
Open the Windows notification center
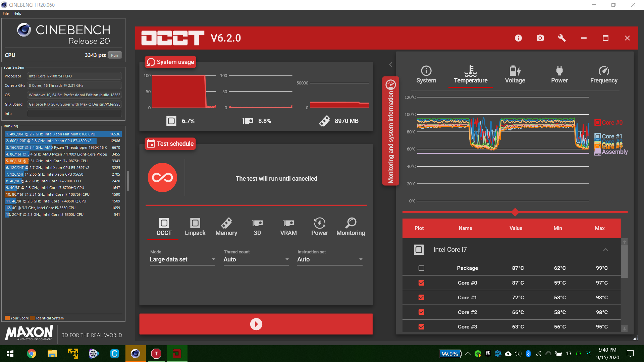pos(630,354)
